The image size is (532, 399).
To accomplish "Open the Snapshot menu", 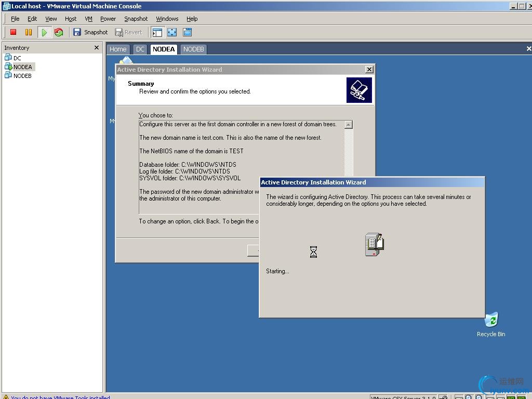I will [x=136, y=19].
